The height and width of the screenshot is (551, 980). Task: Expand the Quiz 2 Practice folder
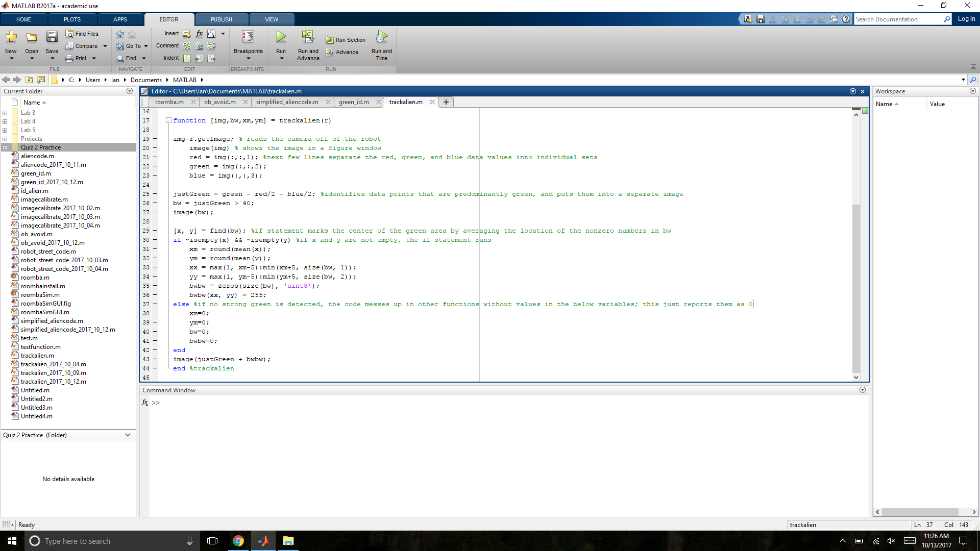[x=5, y=147]
